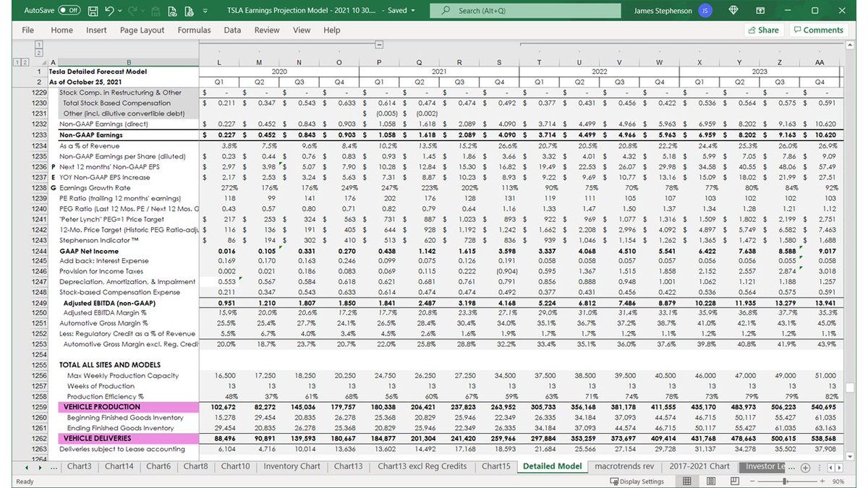Select row outline level 2 button
Image resolution: width=868 pixels, height=488 pixels.
[25, 63]
